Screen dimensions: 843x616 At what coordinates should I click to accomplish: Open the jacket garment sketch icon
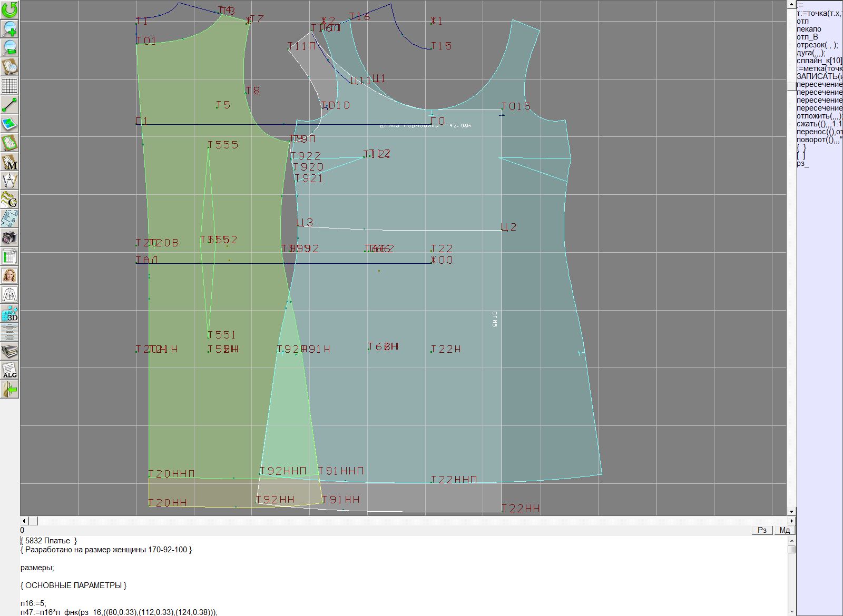pyautogui.click(x=9, y=294)
